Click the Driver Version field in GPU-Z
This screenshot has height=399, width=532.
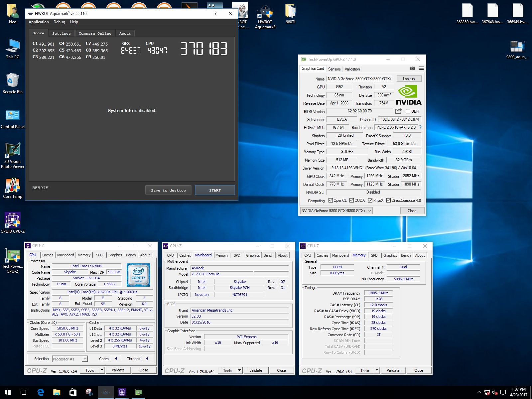pyautogui.click(x=374, y=168)
